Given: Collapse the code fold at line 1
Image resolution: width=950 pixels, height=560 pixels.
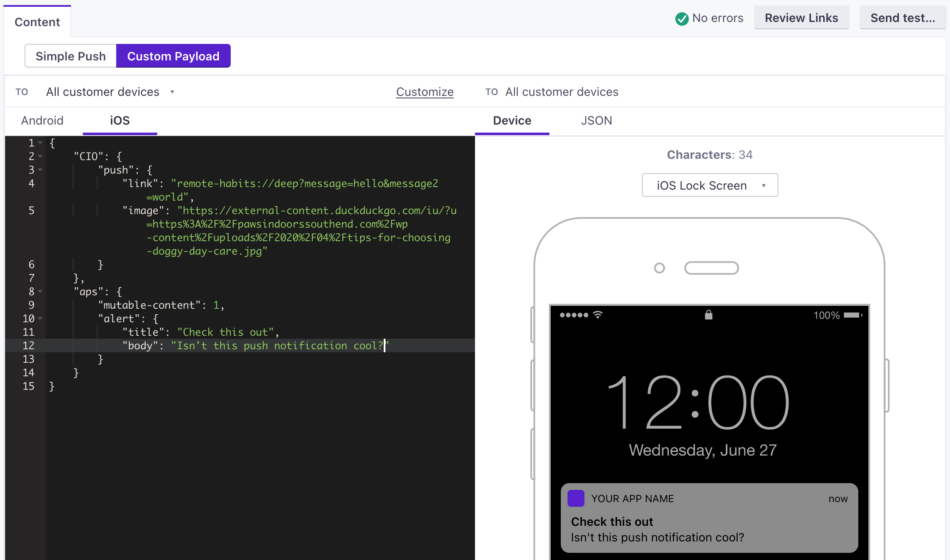Looking at the screenshot, I should click(x=40, y=143).
